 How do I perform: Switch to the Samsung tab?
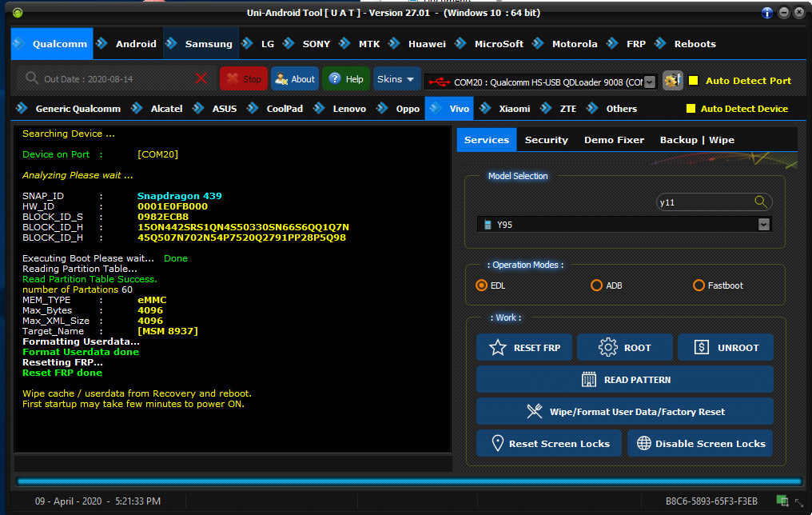[x=208, y=44]
